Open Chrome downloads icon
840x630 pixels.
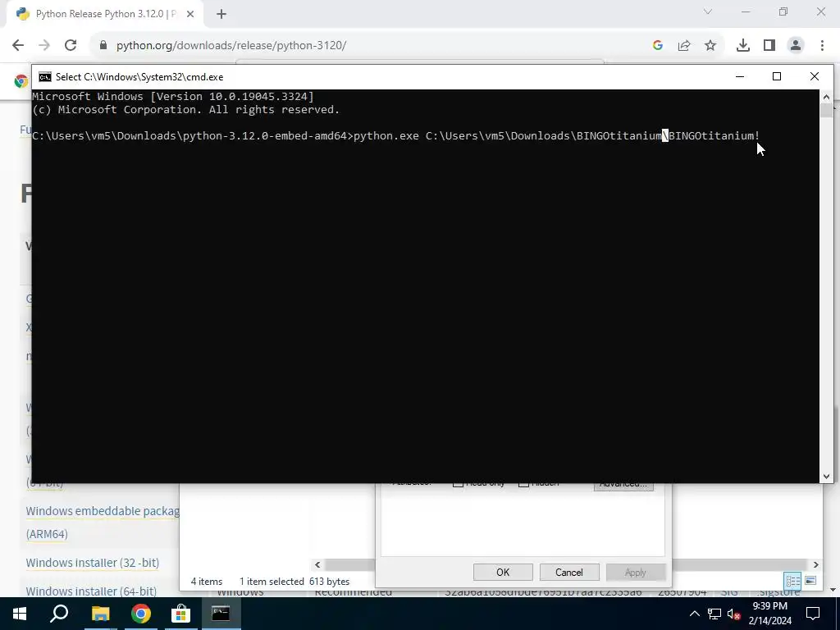pyautogui.click(x=743, y=46)
